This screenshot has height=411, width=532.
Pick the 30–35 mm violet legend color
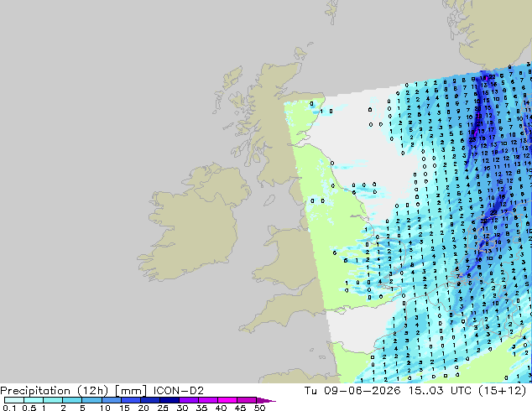[x=188, y=400]
